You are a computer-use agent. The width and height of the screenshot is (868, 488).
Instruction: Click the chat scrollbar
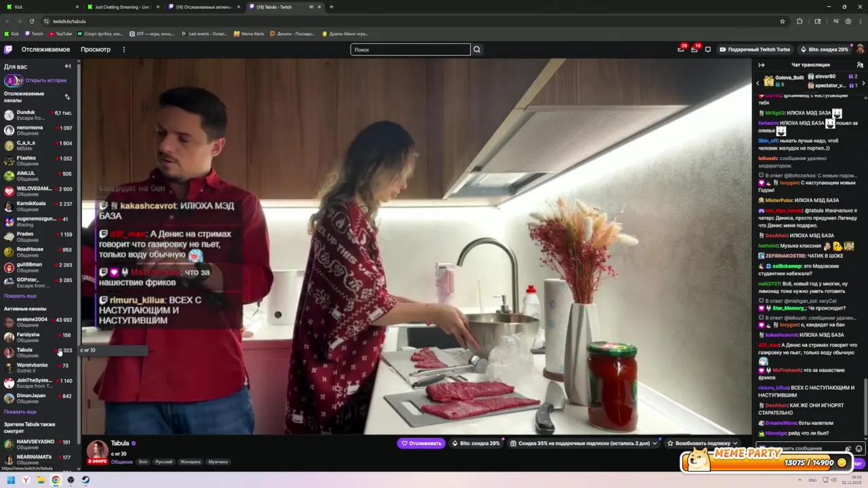click(865, 407)
